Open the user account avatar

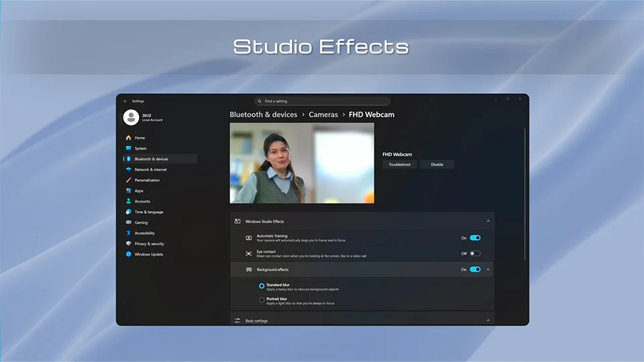pyautogui.click(x=131, y=117)
